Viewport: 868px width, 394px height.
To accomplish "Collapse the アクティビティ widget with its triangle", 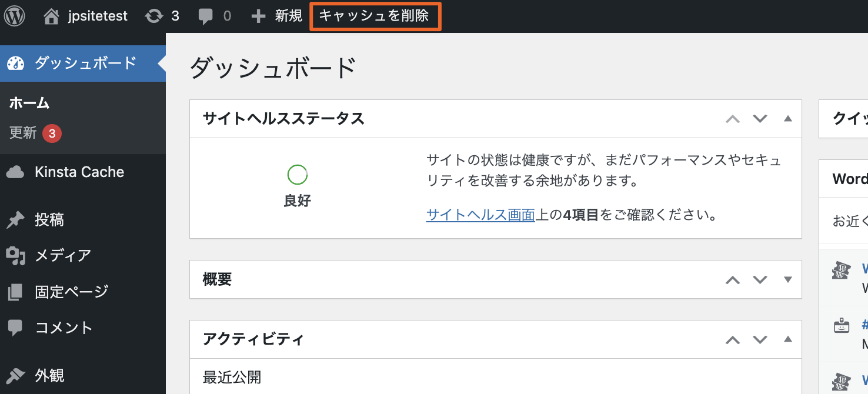I will [x=787, y=339].
